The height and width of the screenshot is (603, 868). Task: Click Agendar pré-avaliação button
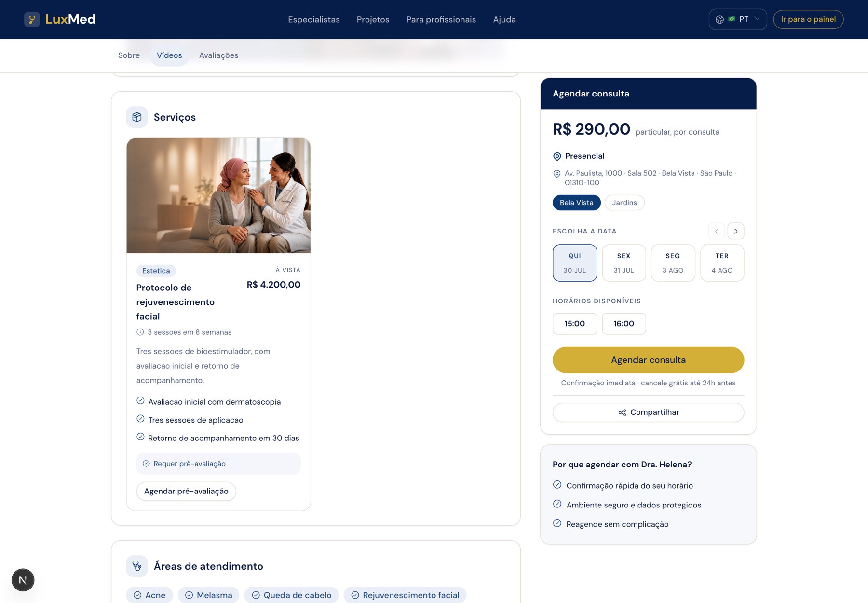(186, 491)
